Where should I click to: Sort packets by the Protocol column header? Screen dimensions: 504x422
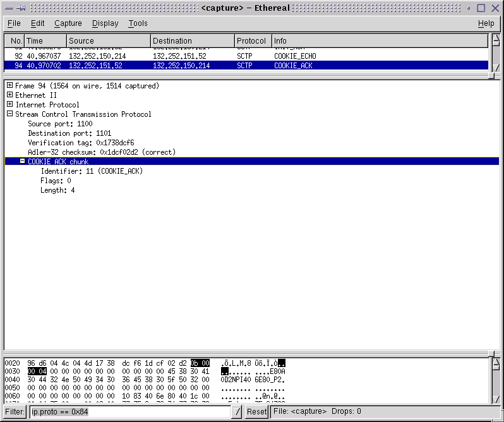253,41
